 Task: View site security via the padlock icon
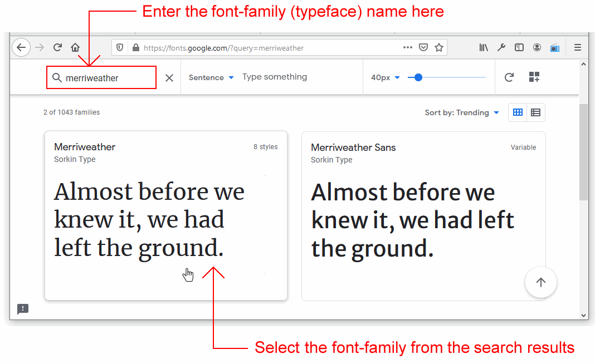coord(135,48)
